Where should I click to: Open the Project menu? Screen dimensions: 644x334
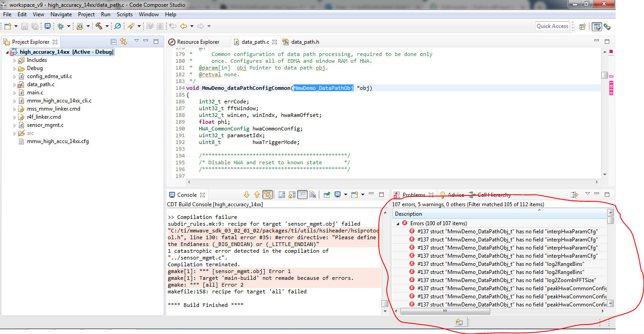click(x=86, y=14)
